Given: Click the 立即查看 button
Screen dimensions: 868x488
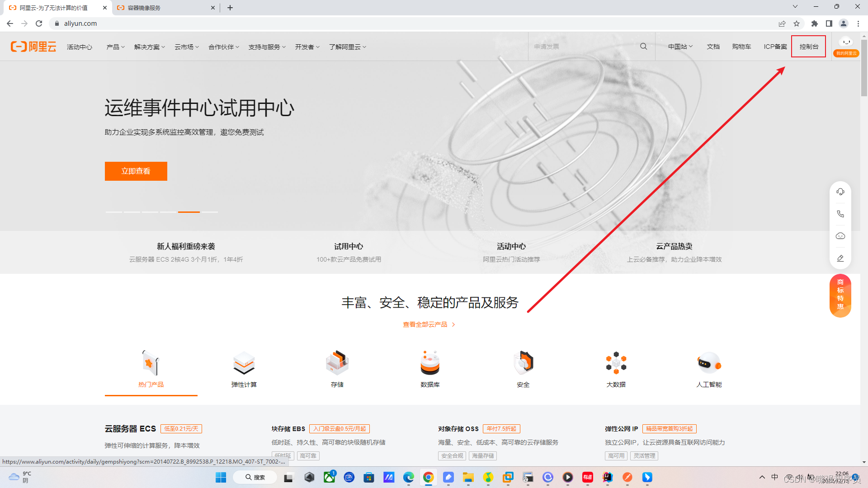Looking at the screenshot, I should point(136,171).
